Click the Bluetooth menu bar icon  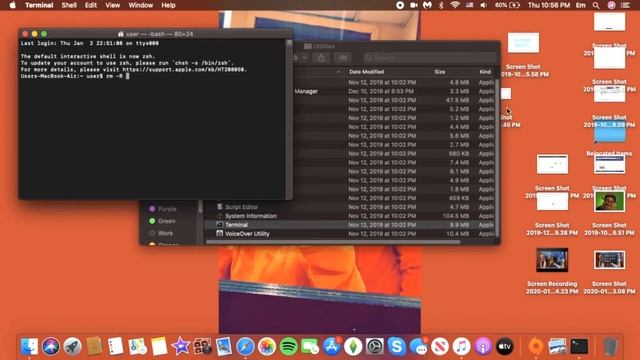point(441,5)
